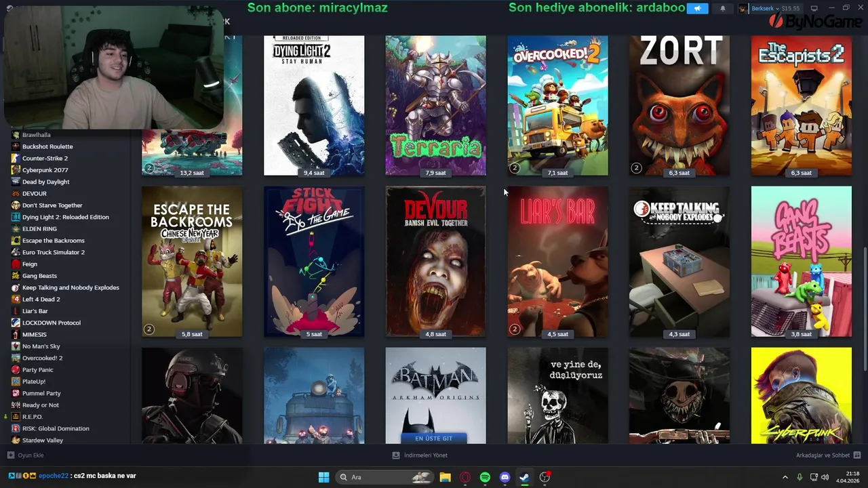Open the Stick Fight The Game cover
The image size is (868, 488).
314,262
